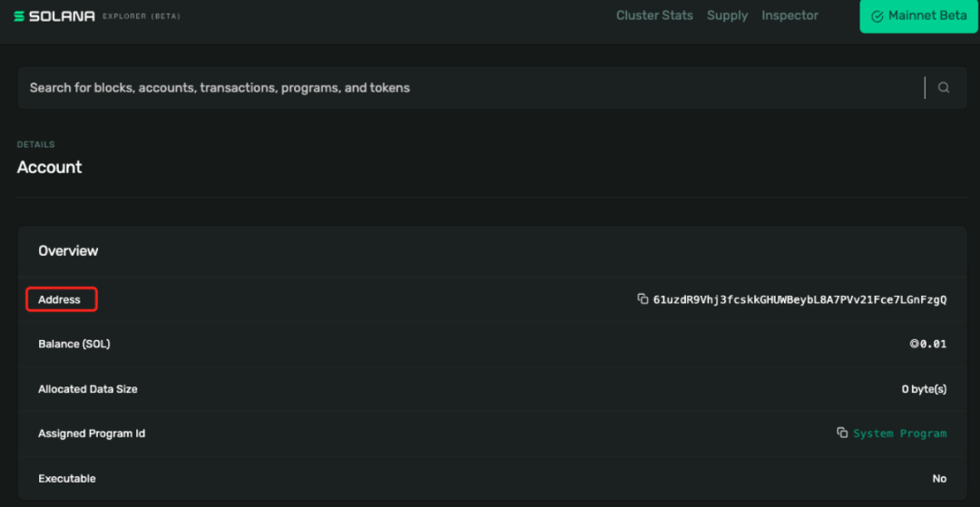Click the checkmark icon beside Mainnet Beta
980x507 pixels.
click(877, 16)
